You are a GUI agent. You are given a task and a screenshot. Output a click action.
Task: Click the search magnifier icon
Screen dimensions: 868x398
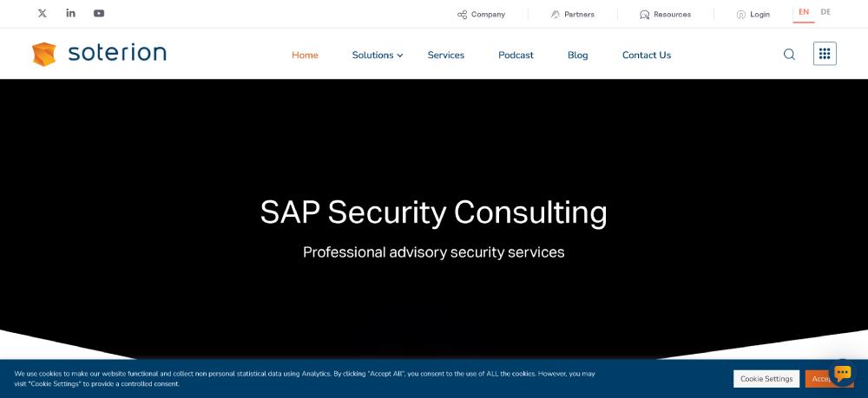coord(789,54)
